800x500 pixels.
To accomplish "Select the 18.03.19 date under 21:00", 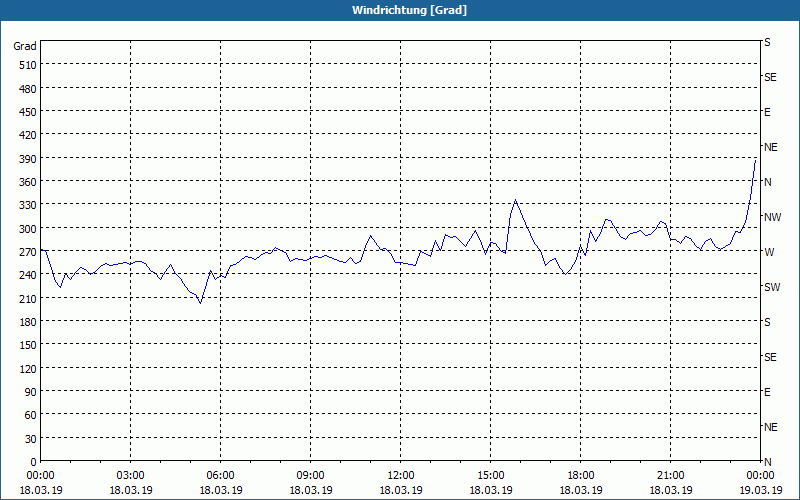I will [670, 490].
